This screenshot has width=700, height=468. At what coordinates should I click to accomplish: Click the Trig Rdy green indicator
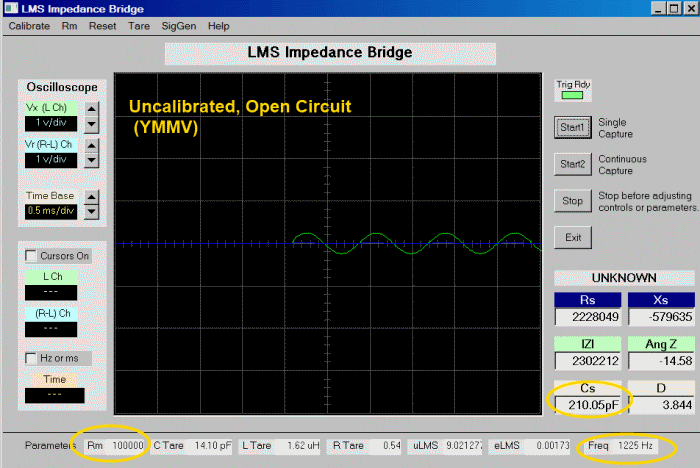tap(572, 95)
